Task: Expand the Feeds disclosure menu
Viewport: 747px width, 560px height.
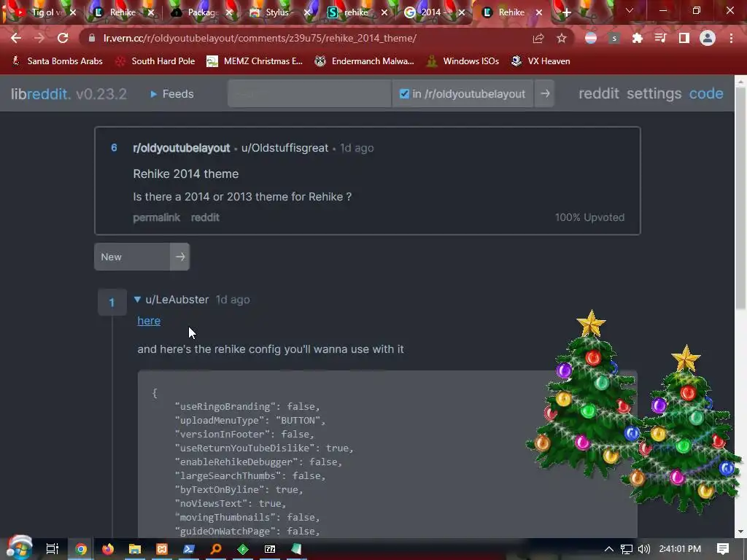Action: tap(172, 94)
